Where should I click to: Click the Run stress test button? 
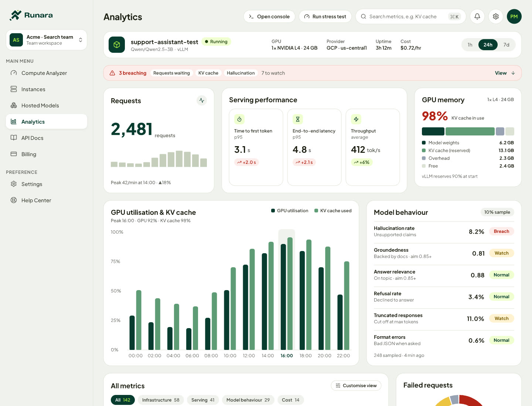tap(325, 17)
